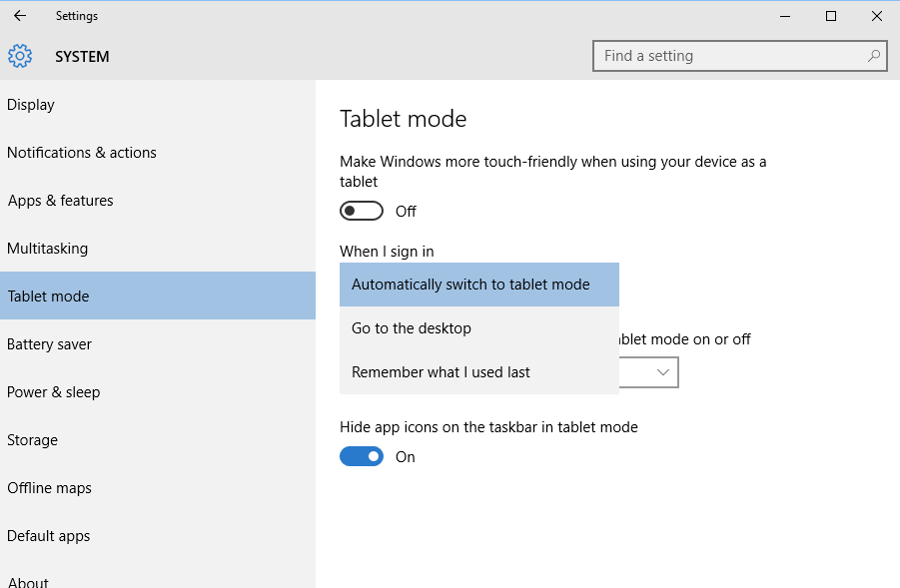Click the Tablet mode heading

tap(403, 119)
